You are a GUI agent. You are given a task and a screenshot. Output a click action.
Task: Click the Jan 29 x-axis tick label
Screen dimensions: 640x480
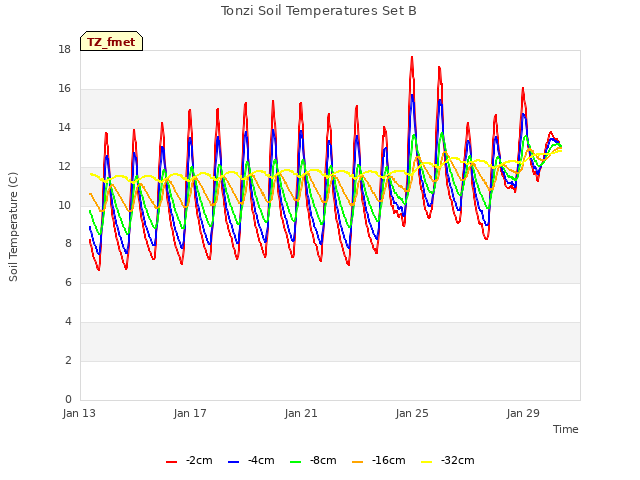523,413
